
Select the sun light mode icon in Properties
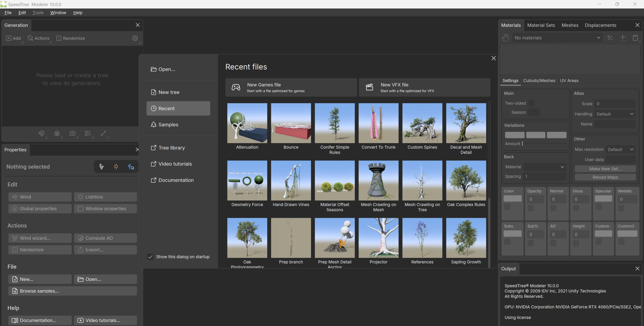pyautogui.click(x=116, y=167)
